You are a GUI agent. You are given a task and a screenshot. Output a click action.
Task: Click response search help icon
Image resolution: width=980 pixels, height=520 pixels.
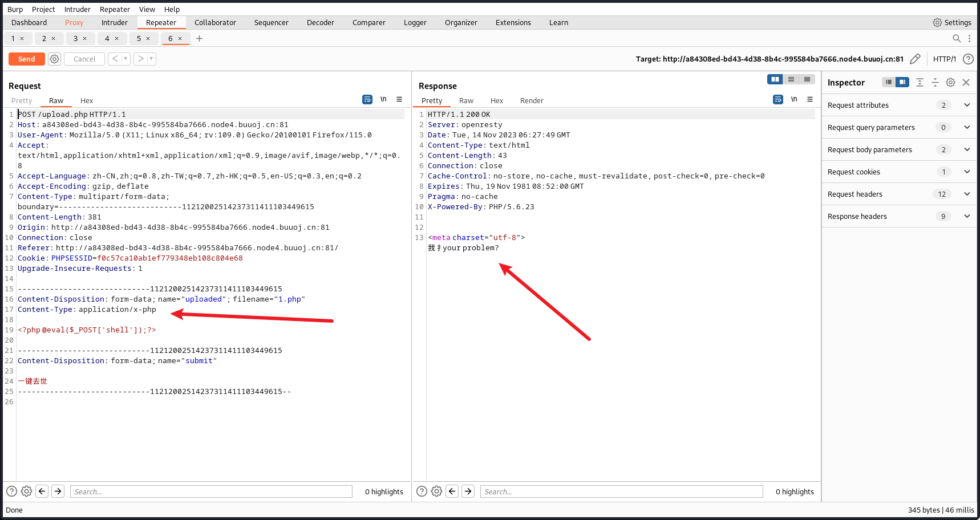pos(422,491)
